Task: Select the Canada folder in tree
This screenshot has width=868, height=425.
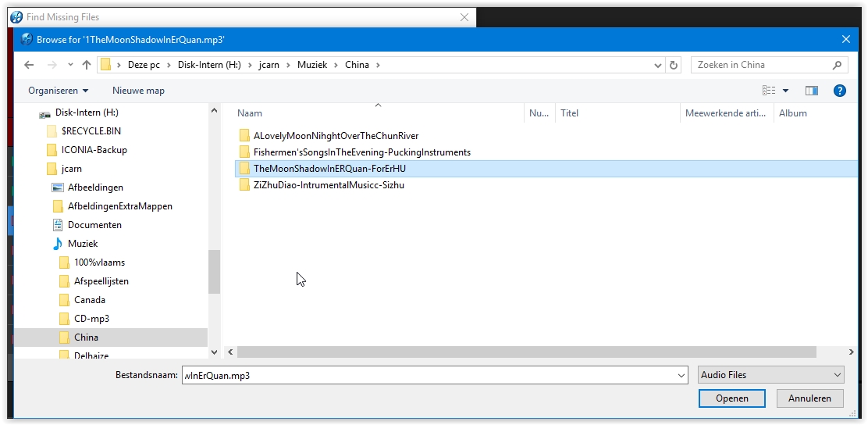Action: tap(89, 300)
